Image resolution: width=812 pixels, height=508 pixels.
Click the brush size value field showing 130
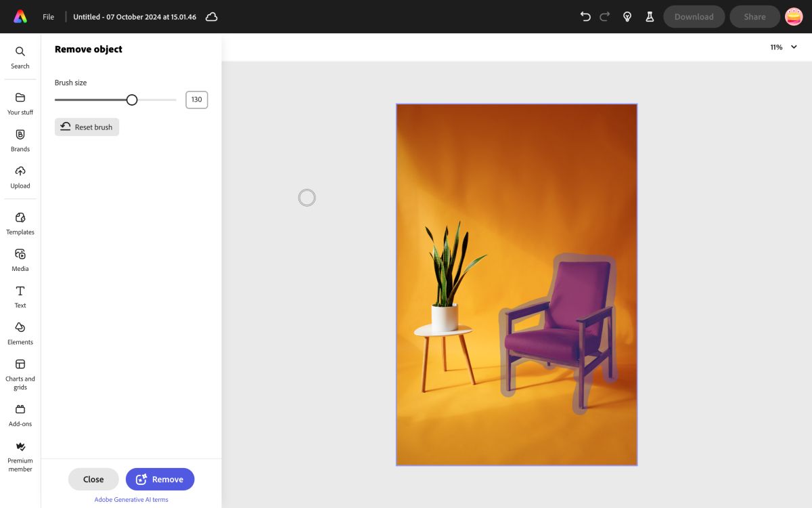pos(196,100)
